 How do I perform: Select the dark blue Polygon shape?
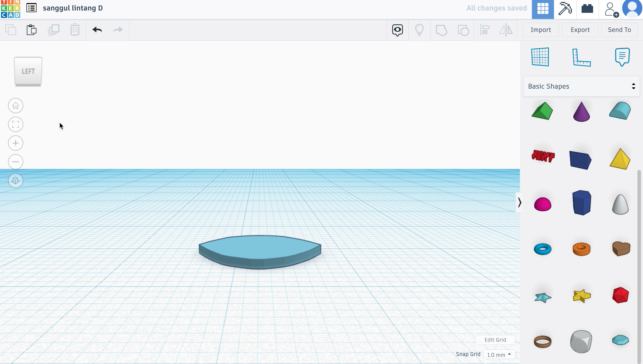pyautogui.click(x=582, y=202)
